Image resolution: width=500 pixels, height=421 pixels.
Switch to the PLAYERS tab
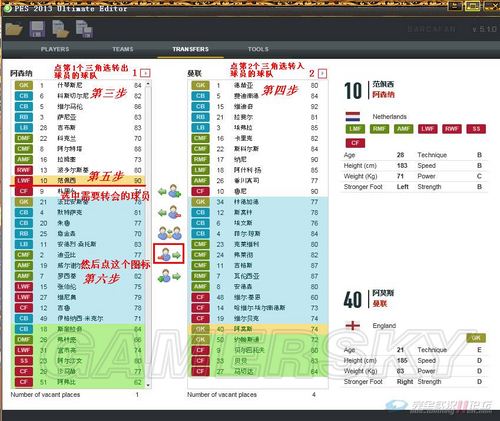[x=55, y=49]
